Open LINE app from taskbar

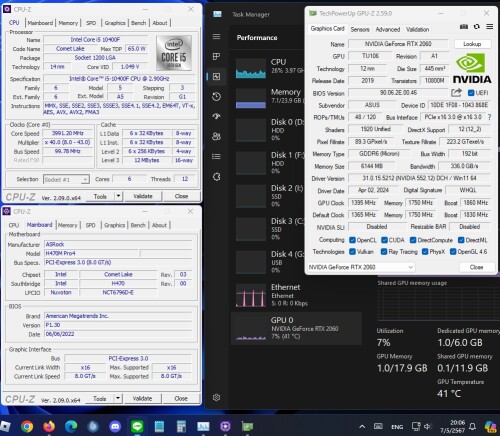pos(137,426)
